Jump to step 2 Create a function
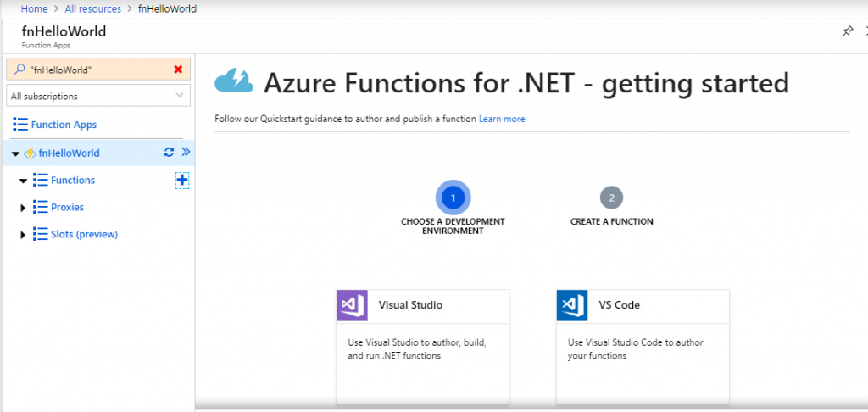The height and width of the screenshot is (412, 868). [611, 198]
